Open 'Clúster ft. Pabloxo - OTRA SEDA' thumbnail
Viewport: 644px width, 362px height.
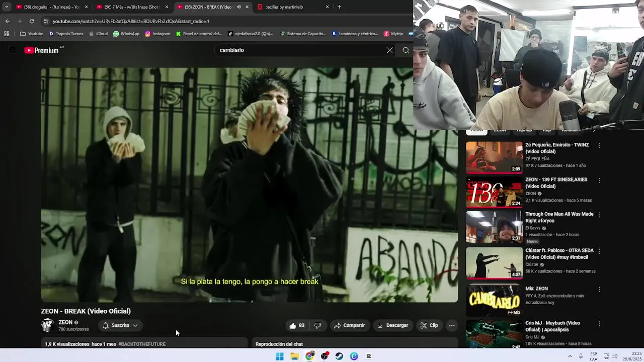pos(494,262)
